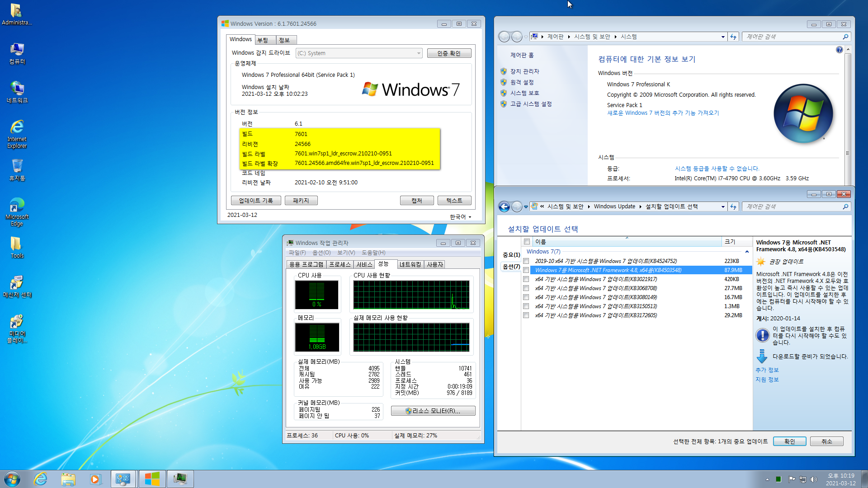Image resolution: width=868 pixels, height=488 pixels.
Task: Switch to the Task Manager taskbar button
Action: pos(180,479)
